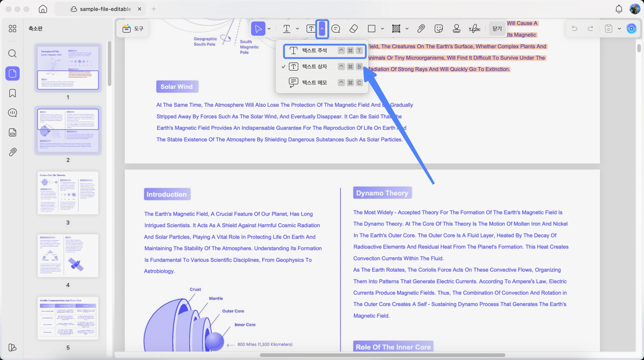The height and width of the screenshot is (360, 644).
Task: Select the comment note bubble tool
Action: point(336,29)
